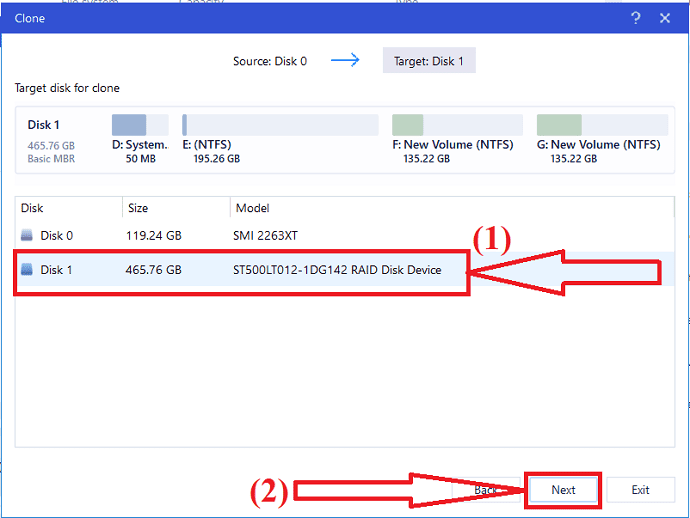Click the 119.24 GB size cell
This screenshot has height=518, width=690.
click(154, 235)
